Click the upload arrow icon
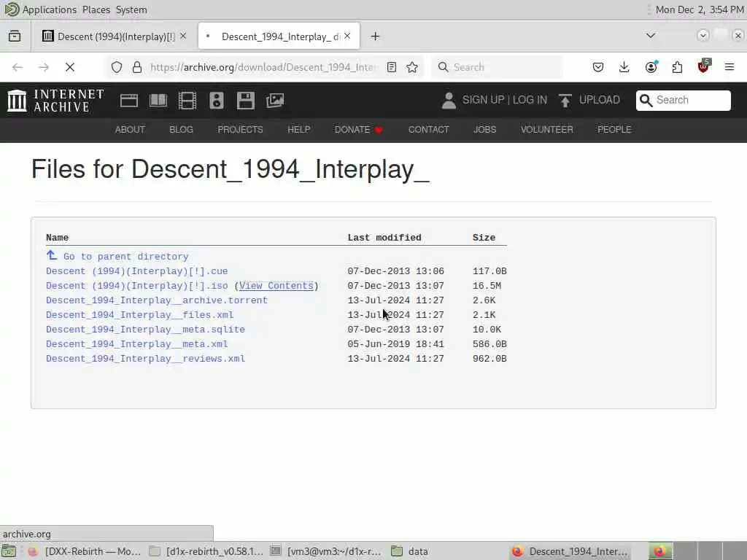747x560 pixels. [x=565, y=101]
